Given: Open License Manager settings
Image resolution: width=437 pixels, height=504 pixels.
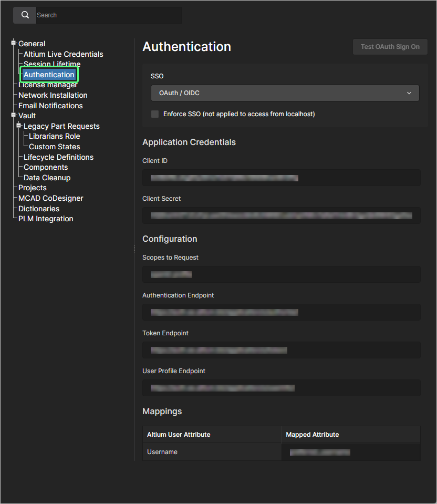Looking at the screenshot, I should pyautogui.click(x=48, y=85).
